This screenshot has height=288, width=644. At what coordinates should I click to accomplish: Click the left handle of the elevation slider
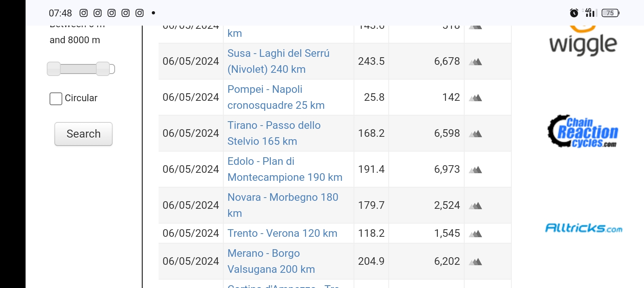pos(54,69)
